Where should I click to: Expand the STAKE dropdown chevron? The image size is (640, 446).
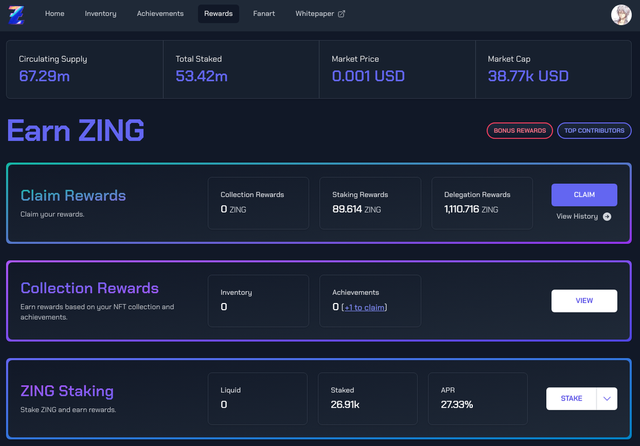pos(607,399)
